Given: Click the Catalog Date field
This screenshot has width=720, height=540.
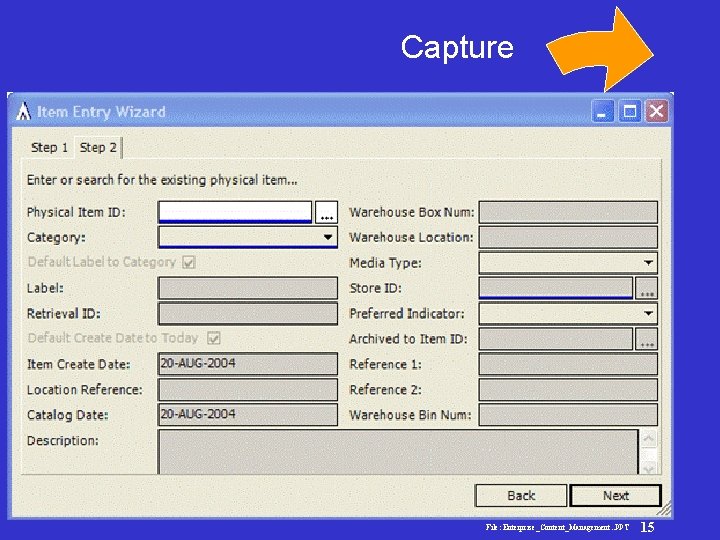Looking at the screenshot, I should [x=248, y=415].
